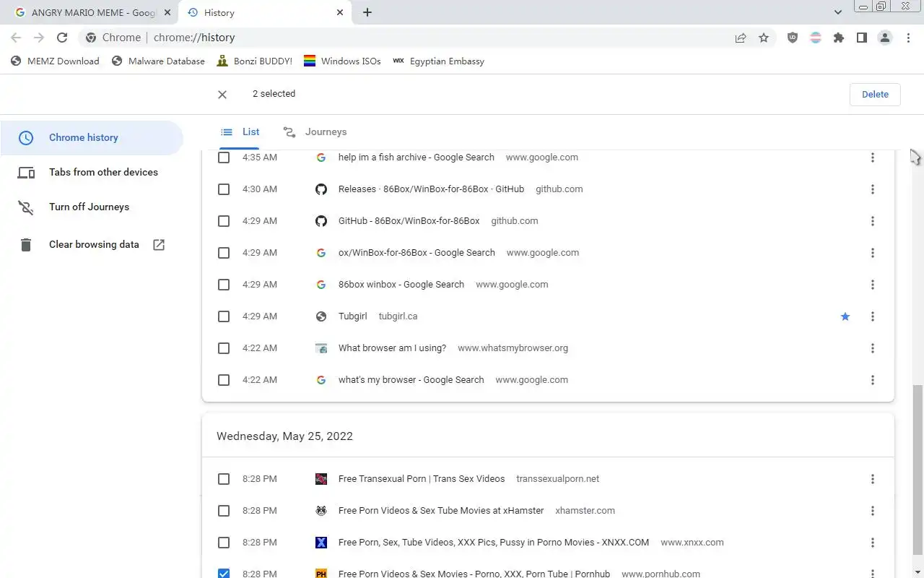
Task: Click the Share this page icon
Action: click(x=741, y=38)
